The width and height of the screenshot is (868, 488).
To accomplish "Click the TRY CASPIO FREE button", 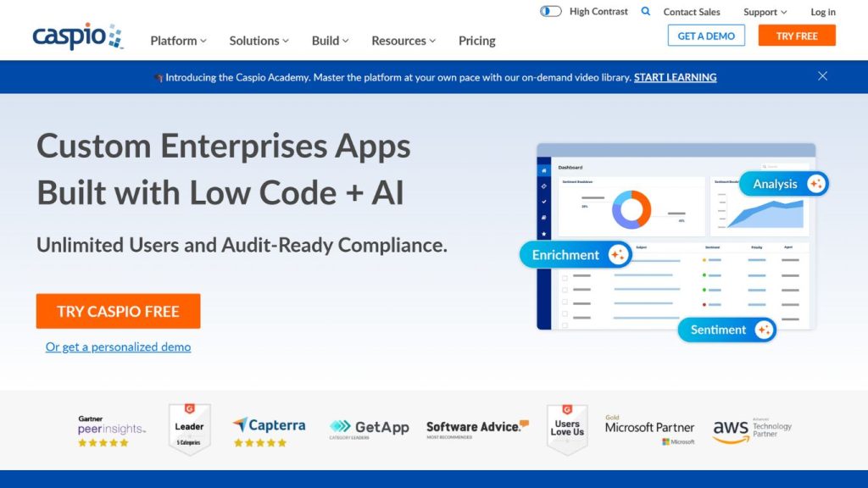I will (x=118, y=311).
